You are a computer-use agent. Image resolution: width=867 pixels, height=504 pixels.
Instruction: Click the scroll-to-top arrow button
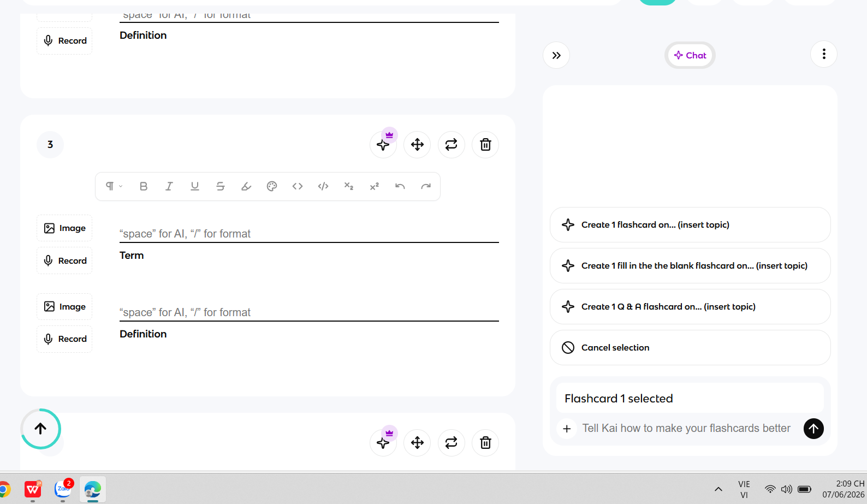click(40, 429)
